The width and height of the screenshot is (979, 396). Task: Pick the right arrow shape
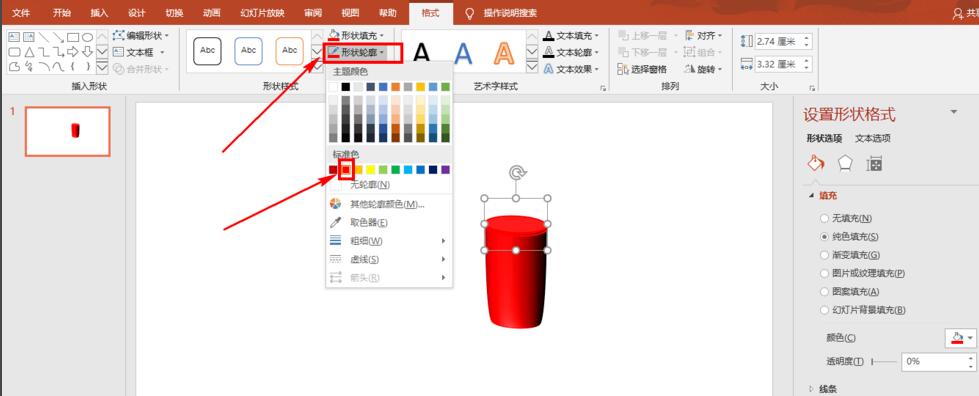click(73, 52)
